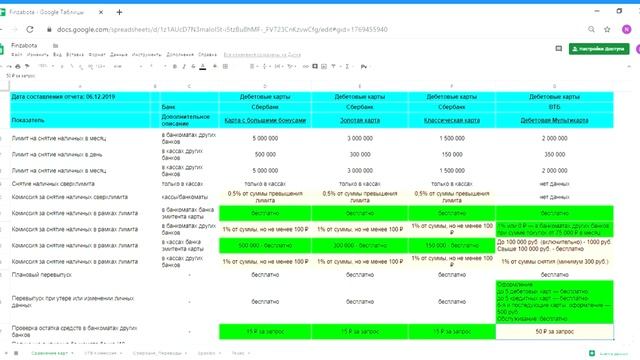The height and width of the screenshot is (360, 640).
Task: Click the Finzabota document title
Action: point(24,45)
